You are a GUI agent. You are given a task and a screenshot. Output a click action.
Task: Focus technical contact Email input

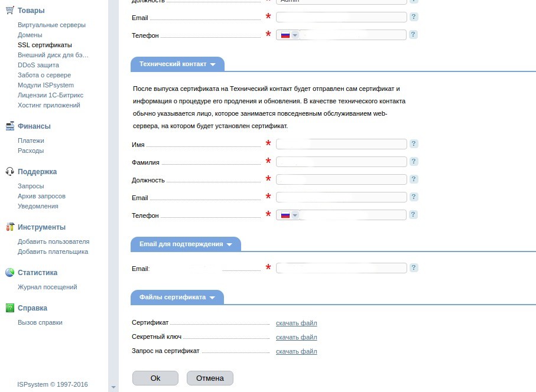342,197
